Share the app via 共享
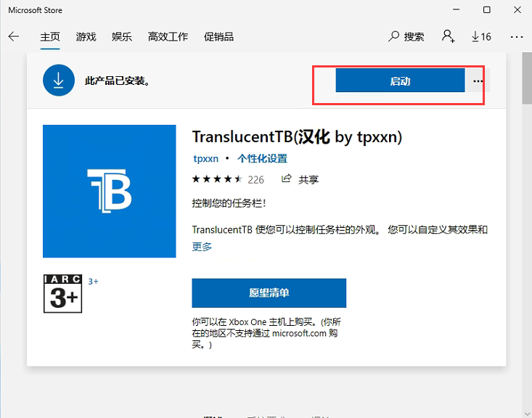532x418 pixels. (x=300, y=179)
